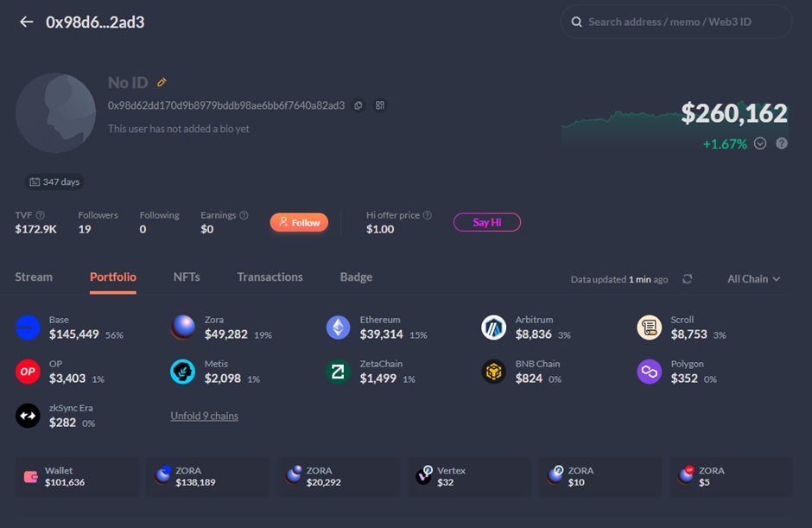The width and height of the screenshot is (812, 528).
Task: Click the TVF value $172.9K
Action: pyautogui.click(x=35, y=229)
